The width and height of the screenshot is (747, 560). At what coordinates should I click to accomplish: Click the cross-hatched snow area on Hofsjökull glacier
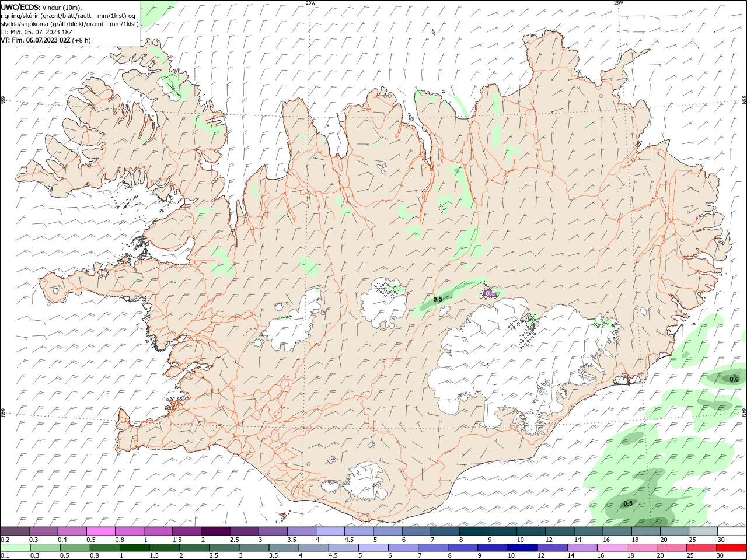[x=389, y=288]
